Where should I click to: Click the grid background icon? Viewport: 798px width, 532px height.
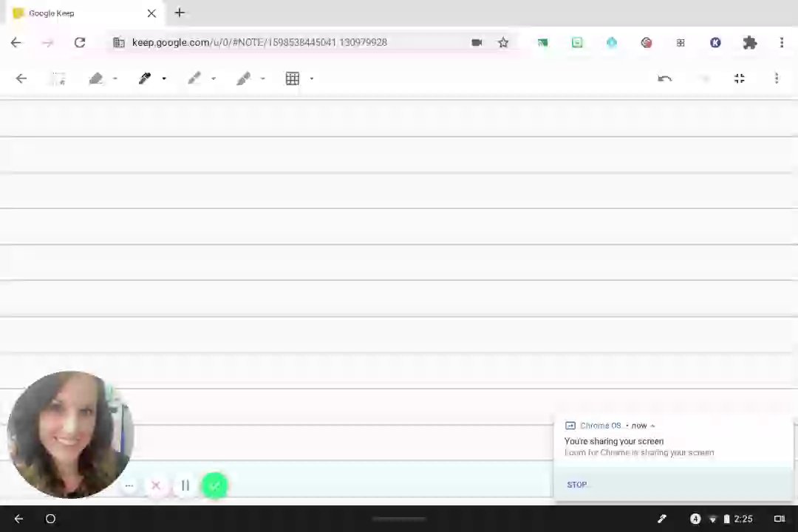(x=293, y=78)
